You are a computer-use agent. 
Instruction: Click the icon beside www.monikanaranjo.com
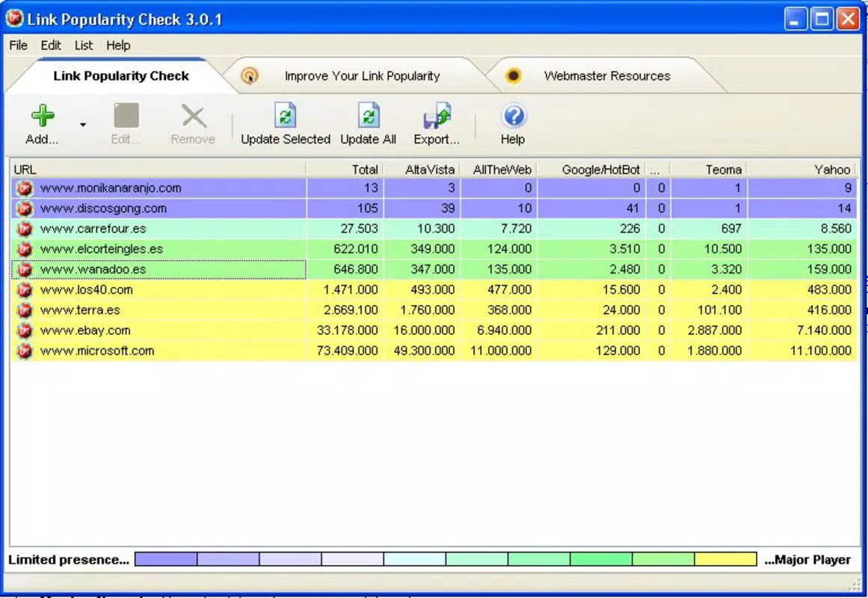pyautogui.click(x=25, y=188)
